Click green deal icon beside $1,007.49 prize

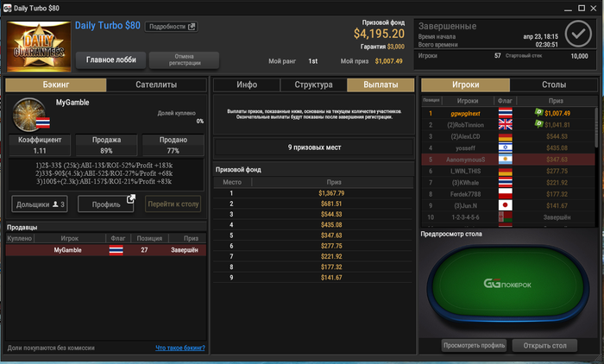pos(538,112)
